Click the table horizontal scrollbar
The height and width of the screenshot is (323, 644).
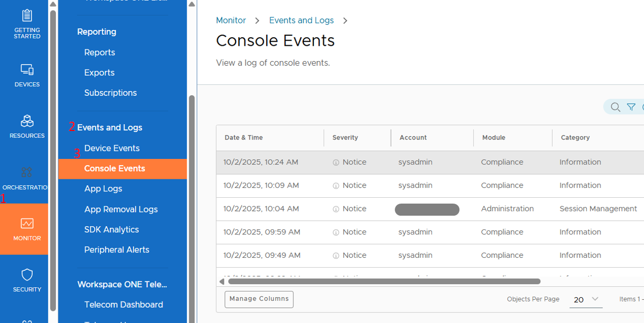click(384, 281)
